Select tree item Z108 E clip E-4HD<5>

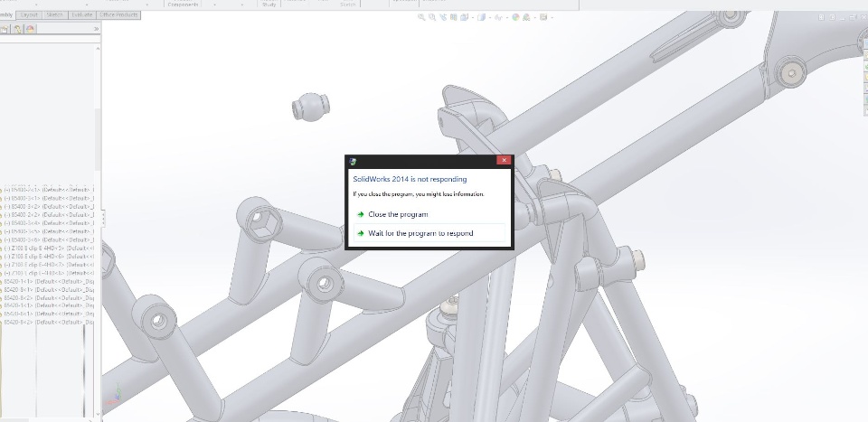pos(49,248)
